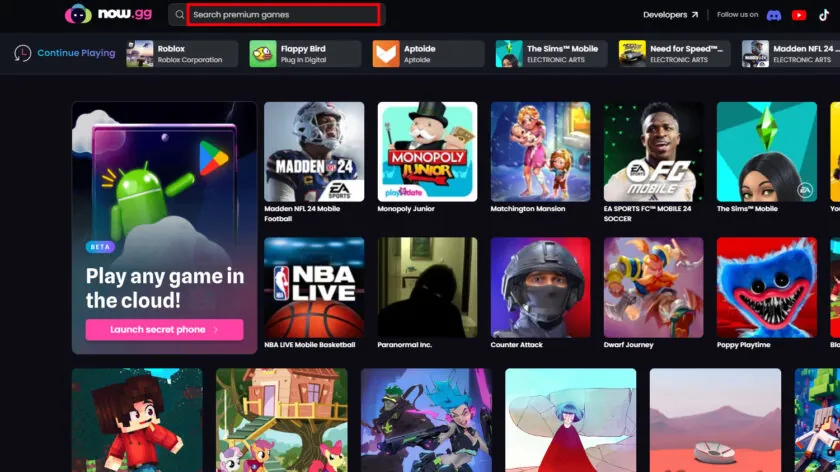
Task: Click Launch secret phone button
Action: click(164, 329)
